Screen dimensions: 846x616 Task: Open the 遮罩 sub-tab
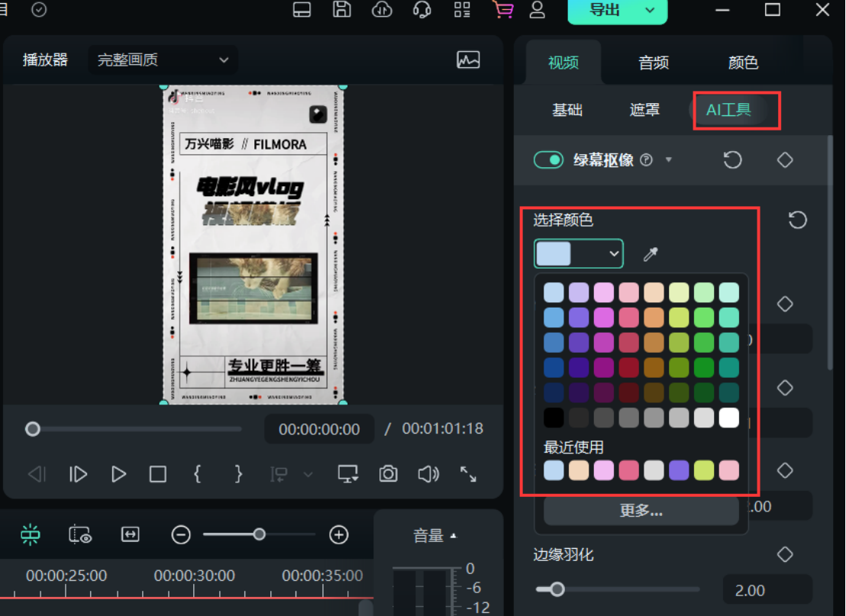coord(644,110)
